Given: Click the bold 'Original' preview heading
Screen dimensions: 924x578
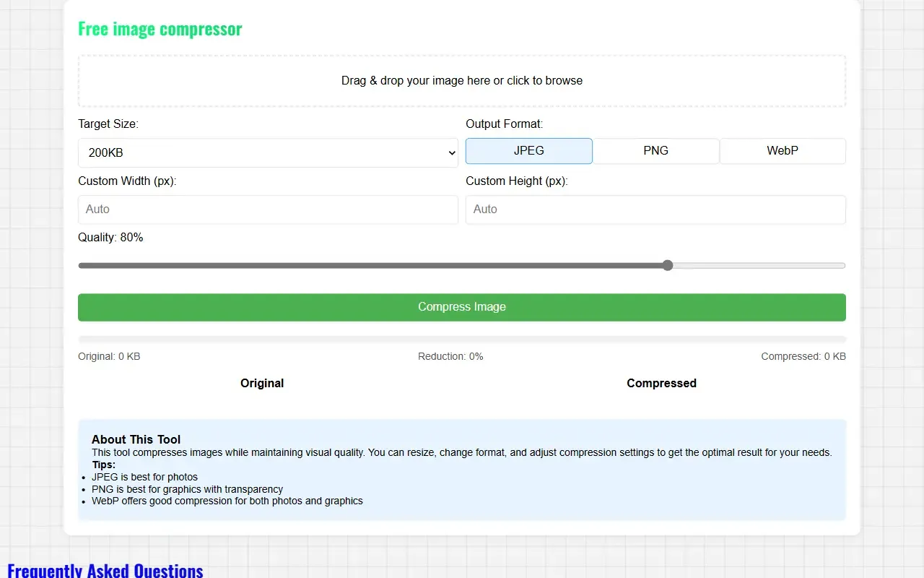Looking at the screenshot, I should tap(262, 383).
